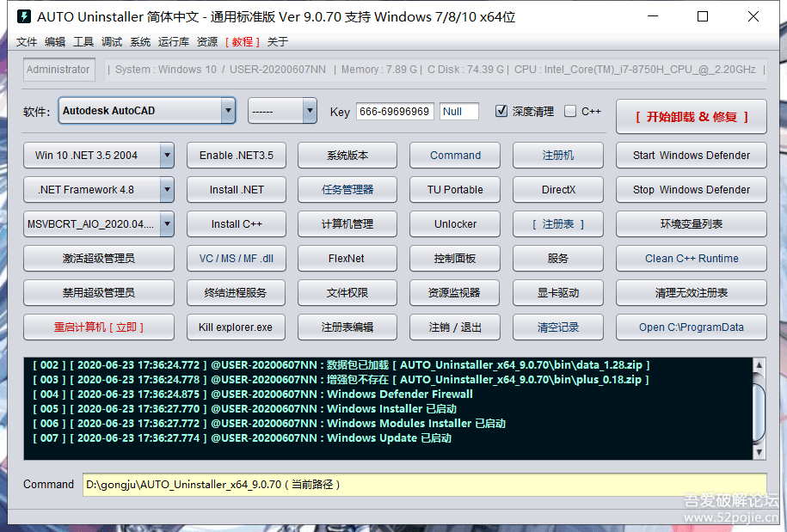Open the 编辑 menu
Viewport: 787px width, 532px height.
(x=55, y=41)
